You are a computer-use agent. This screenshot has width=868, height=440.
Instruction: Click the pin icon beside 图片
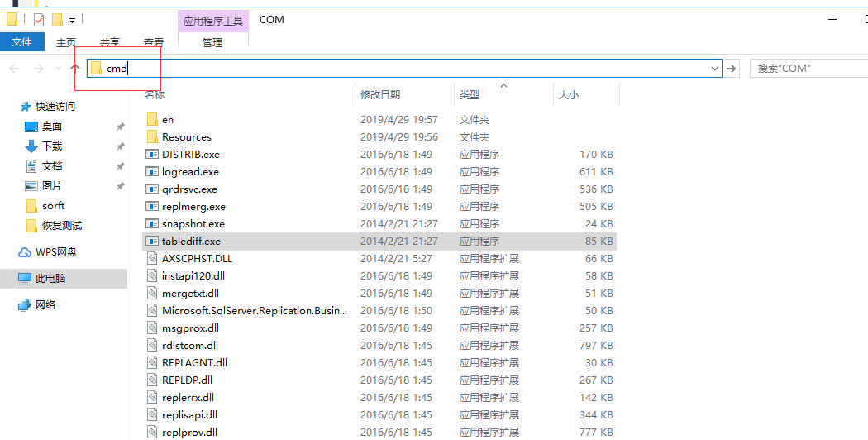pyautogui.click(x=120, y=187)
